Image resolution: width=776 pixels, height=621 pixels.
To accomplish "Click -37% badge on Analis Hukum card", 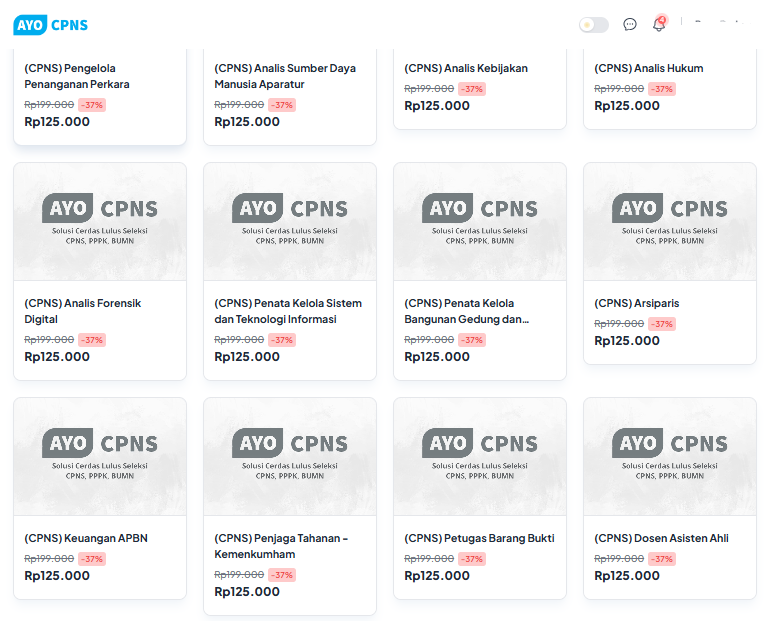I will pos(662,89).
